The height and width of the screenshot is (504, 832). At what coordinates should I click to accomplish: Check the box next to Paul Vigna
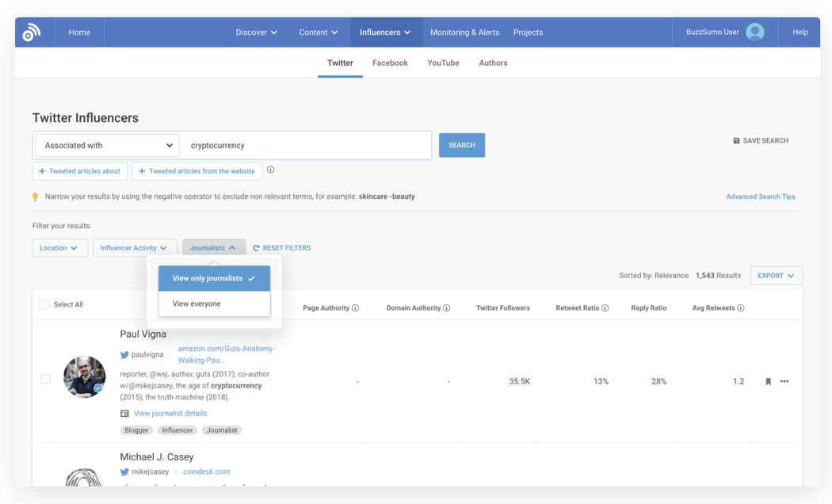point(45,379)
